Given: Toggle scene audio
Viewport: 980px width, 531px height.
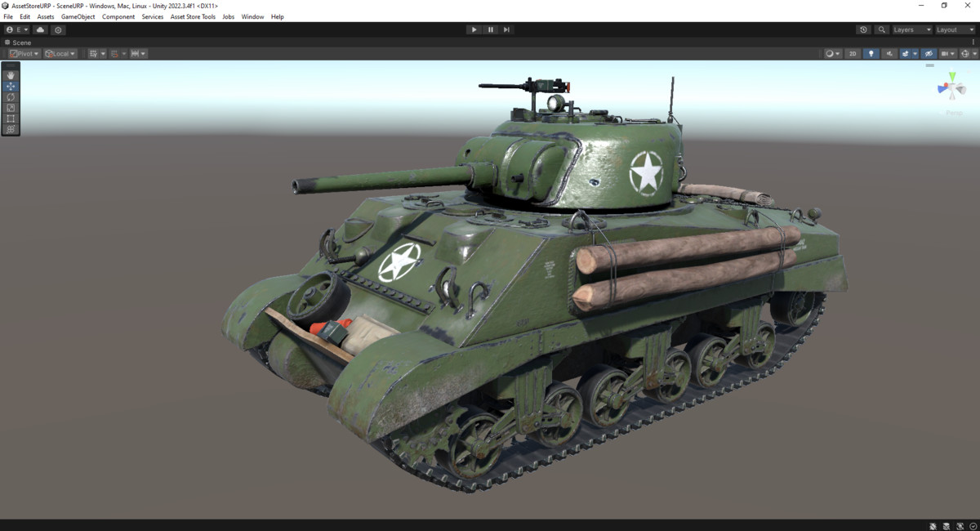Looking at the screenshot, I should click(x=889, y=54).
